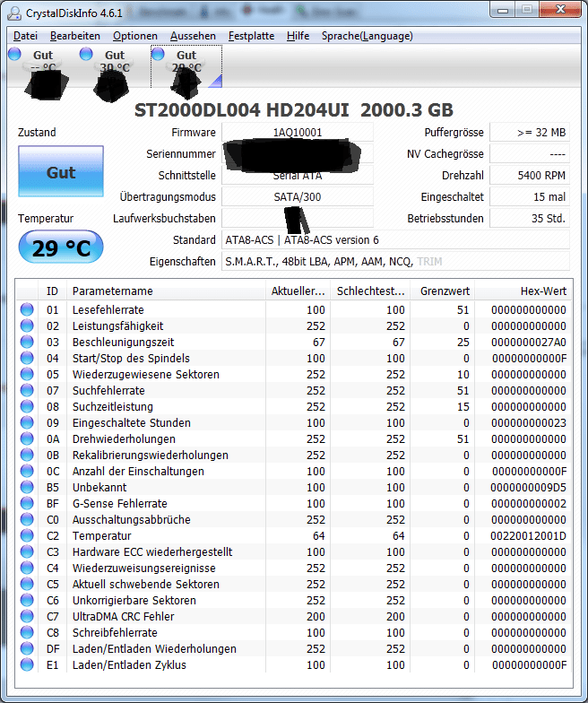Screen dimensions: 588x703
Task: Click the status orb of Start/Stop des Spindels
Action: [x=27, y=358]
